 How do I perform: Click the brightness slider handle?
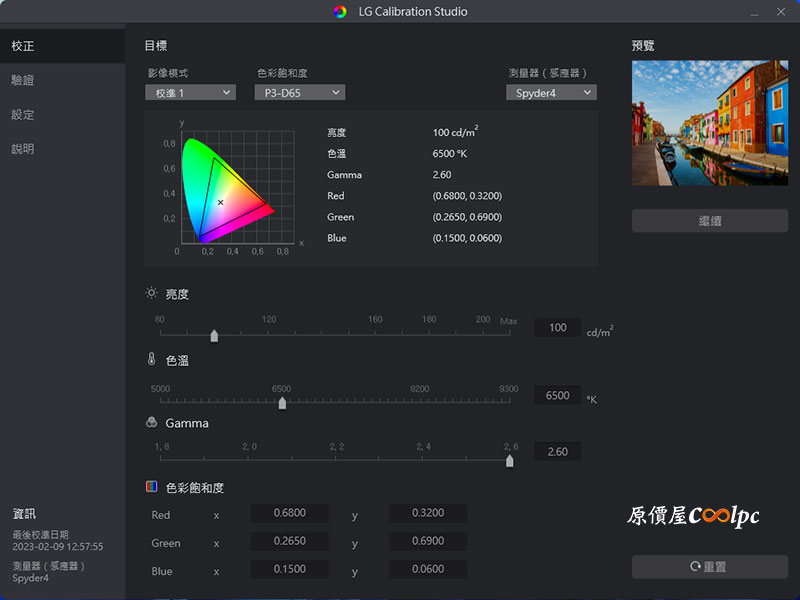[x=214, y=336]
